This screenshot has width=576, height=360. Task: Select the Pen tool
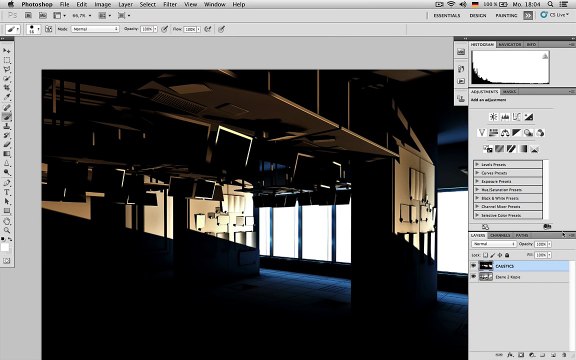coord(7,183)
